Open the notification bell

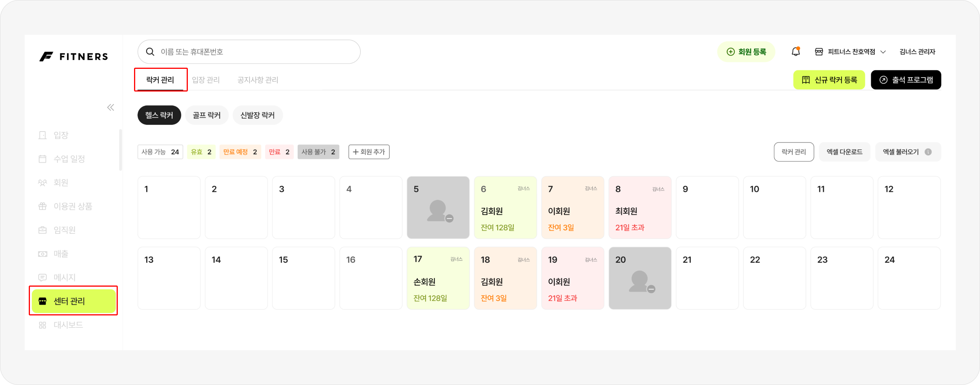[796, 51]
